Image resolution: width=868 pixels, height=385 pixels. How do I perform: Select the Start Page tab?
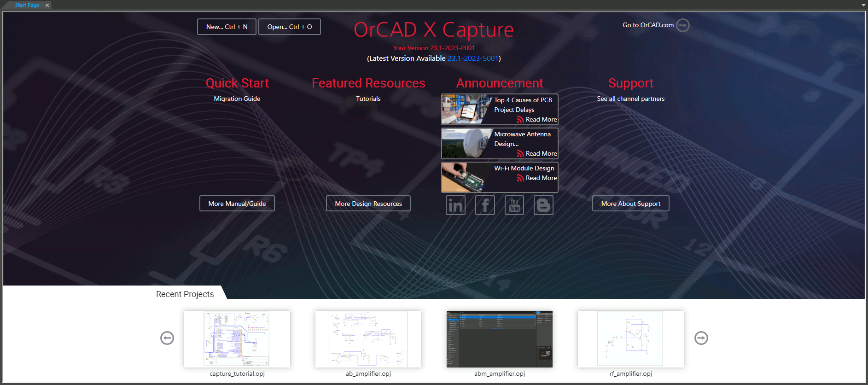tap(27, 5)
